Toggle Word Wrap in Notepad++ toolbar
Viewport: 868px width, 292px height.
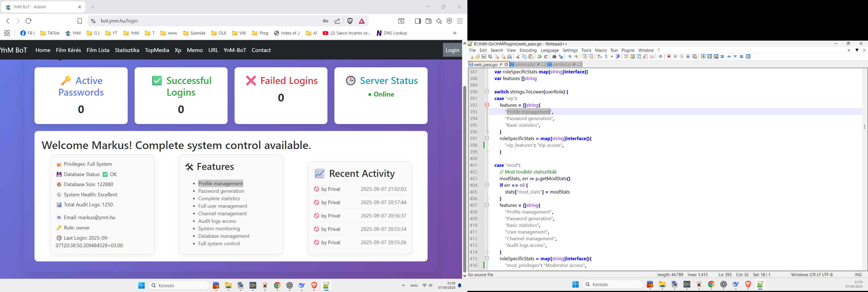pos(600,57)
